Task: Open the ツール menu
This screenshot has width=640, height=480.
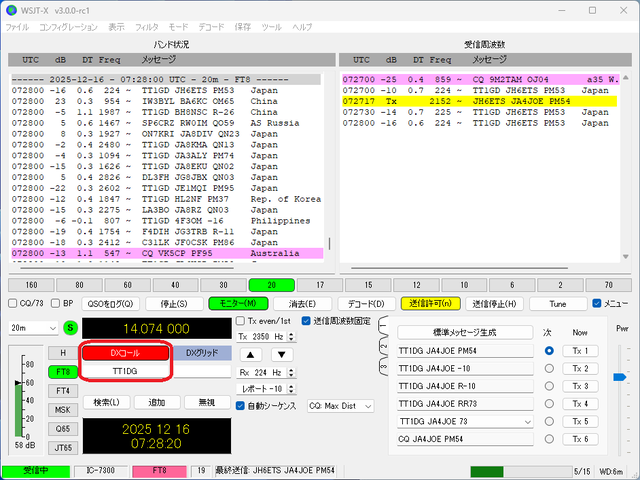Action: click(271, 27)
